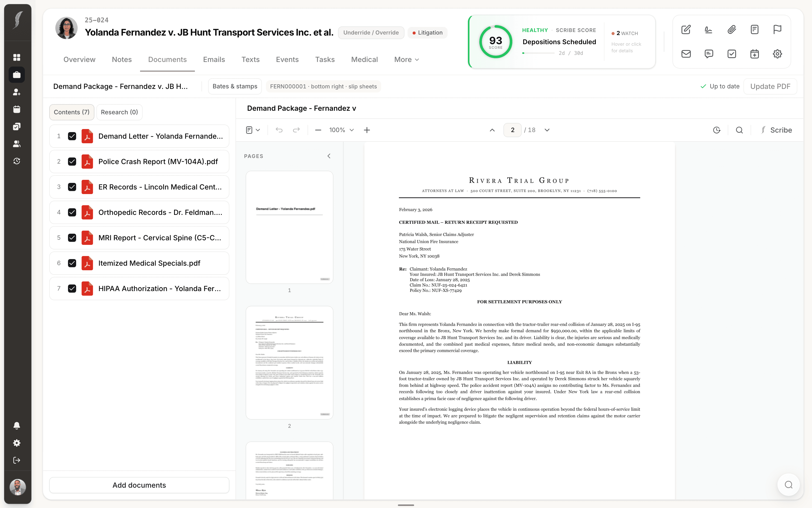Click the envelope email icon
812x508 pixels.
(x=686, y=54)
